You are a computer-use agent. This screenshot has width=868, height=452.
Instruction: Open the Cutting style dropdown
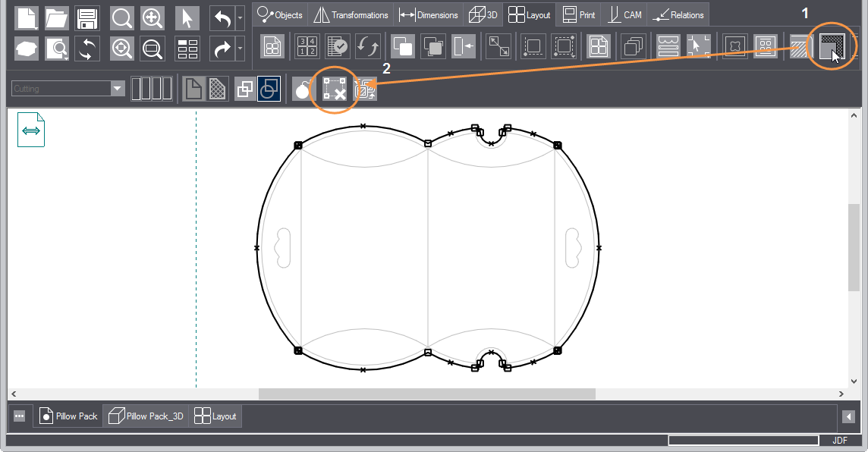[117, 89]
